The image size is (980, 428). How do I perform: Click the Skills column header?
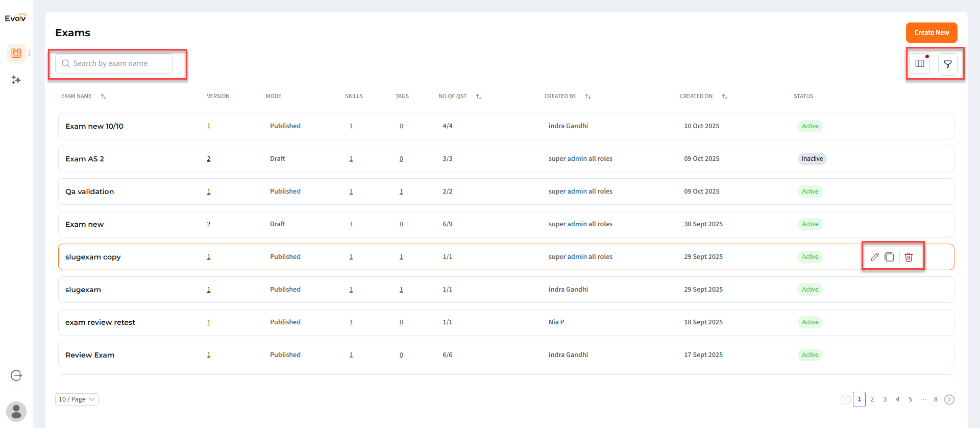coord(354,96)
